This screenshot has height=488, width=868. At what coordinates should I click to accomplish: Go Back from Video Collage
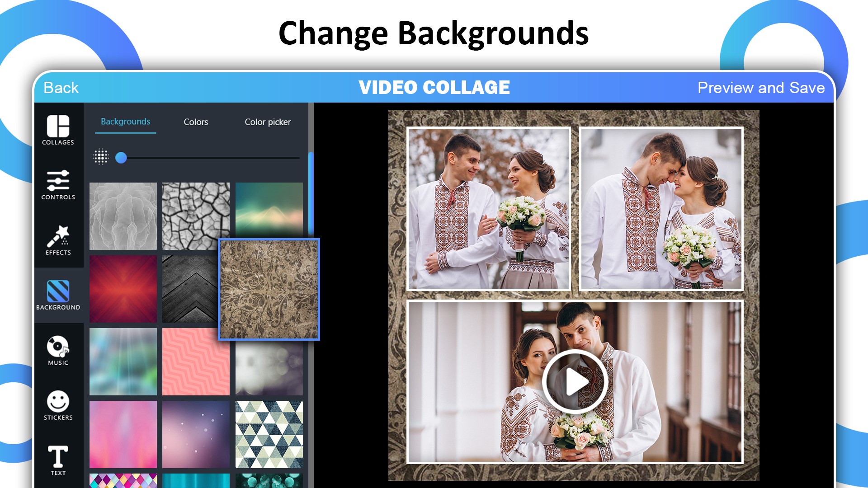coord(61,88)
